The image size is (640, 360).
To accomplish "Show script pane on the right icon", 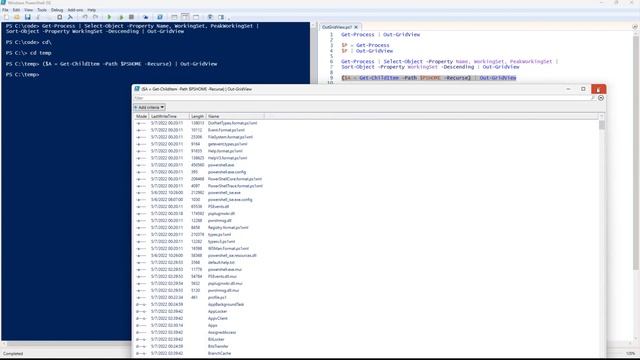I will click(185, 17).
